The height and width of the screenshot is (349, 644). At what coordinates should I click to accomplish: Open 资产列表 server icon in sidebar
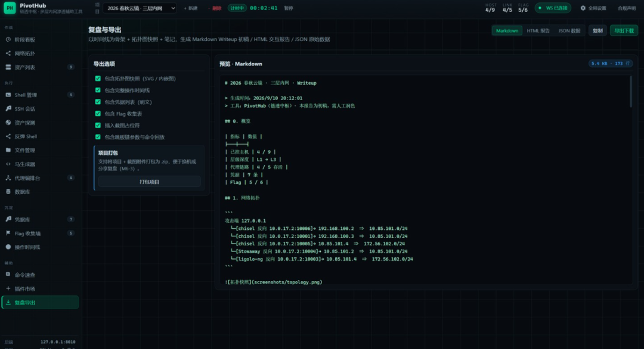click(8, 67)
